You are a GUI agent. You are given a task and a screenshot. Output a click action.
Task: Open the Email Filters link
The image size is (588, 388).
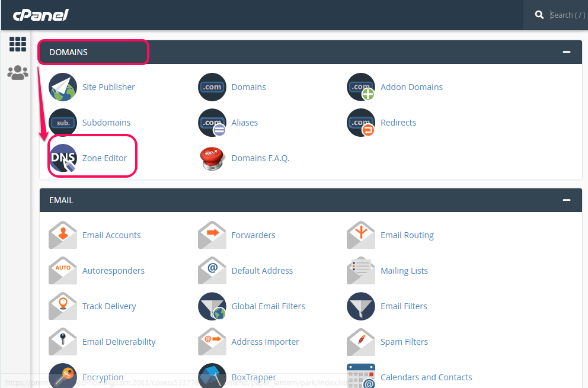(x=404, y=306)
